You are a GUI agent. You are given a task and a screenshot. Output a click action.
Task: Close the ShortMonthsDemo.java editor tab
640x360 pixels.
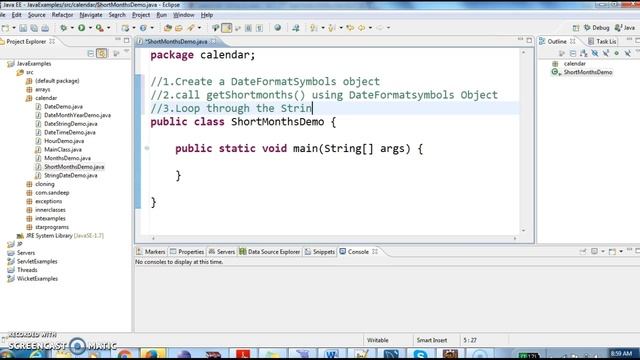coord(213,41)
